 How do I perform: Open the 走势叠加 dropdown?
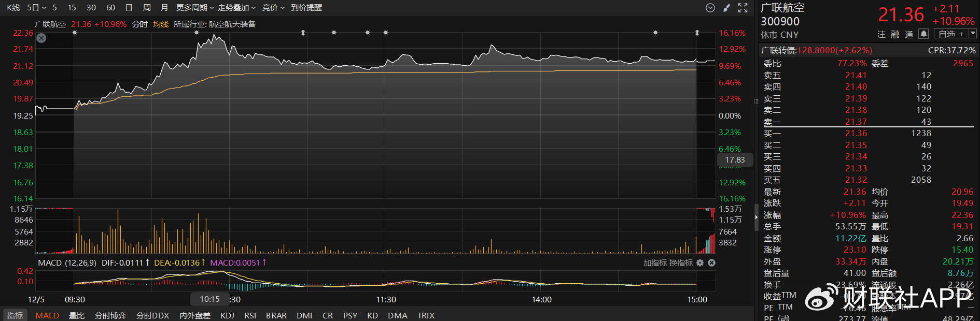236,8
